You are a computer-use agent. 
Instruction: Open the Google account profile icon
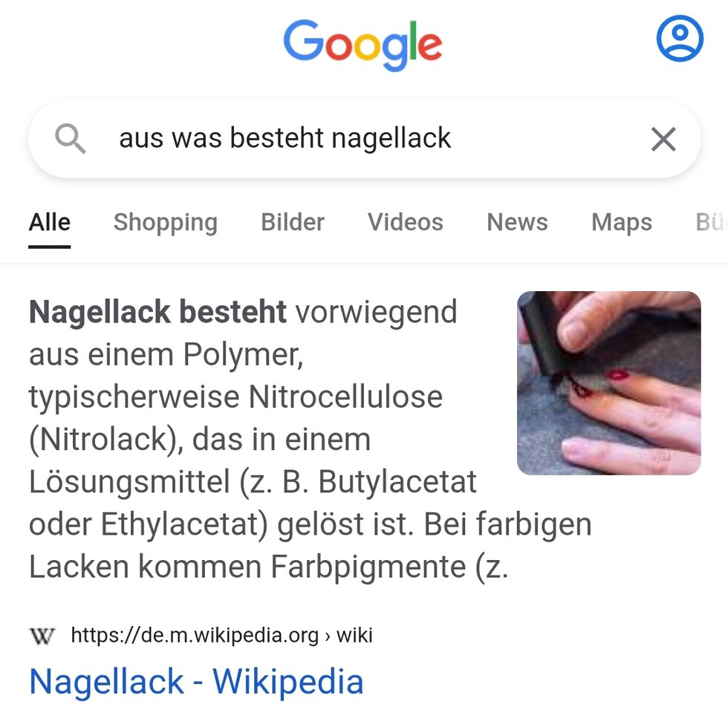click(x=680, y=39)
